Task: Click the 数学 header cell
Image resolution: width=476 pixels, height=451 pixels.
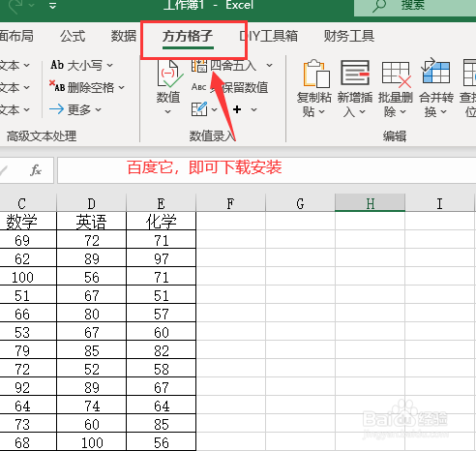Action: [x=28, y=222]
